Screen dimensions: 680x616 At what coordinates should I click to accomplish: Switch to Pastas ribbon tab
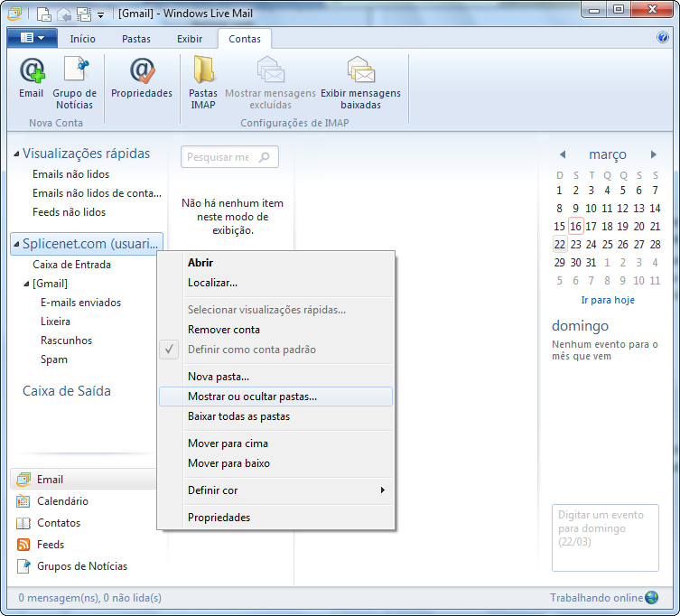pos(136,39)
